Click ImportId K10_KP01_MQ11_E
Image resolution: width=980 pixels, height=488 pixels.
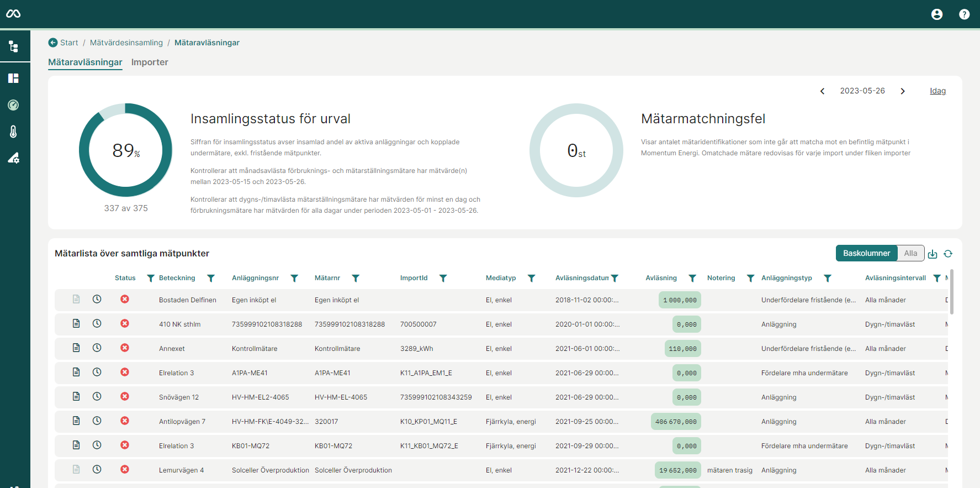pyautogui.click(x=428, y=422)
